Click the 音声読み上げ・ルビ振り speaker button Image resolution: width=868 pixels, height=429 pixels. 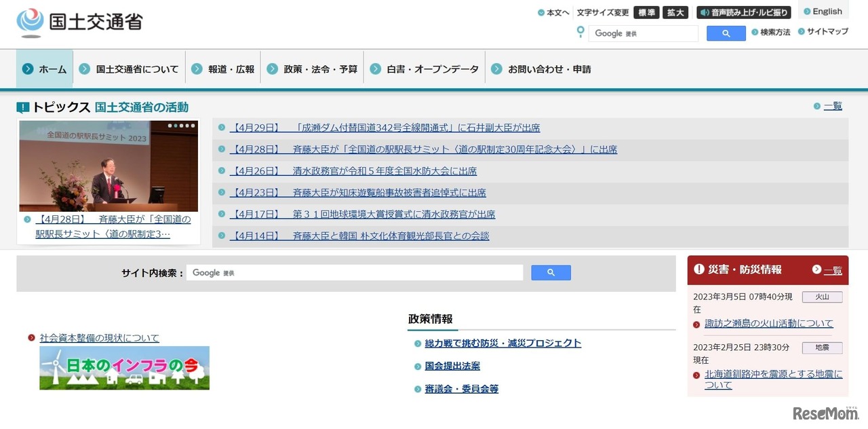(743, 12)
